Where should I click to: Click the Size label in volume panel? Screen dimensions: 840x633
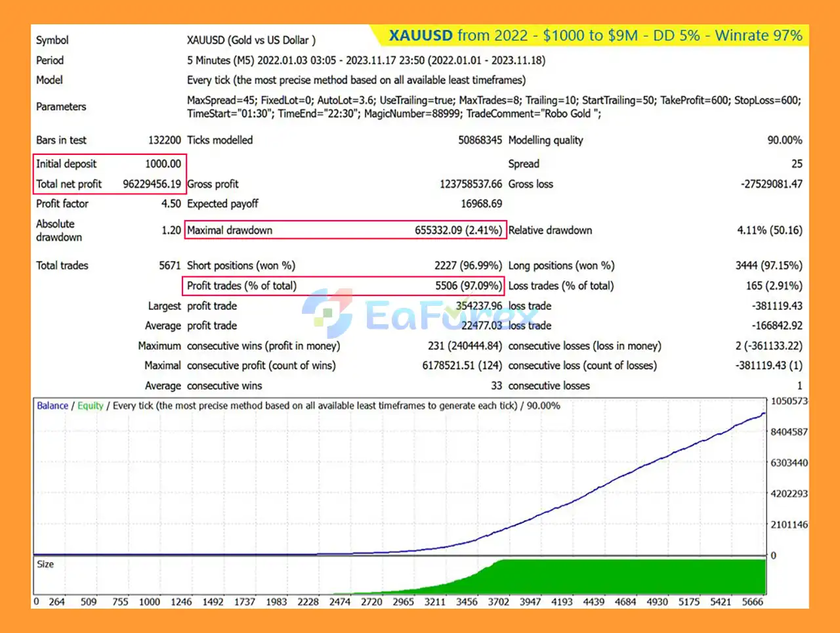(x=45, y=565)
